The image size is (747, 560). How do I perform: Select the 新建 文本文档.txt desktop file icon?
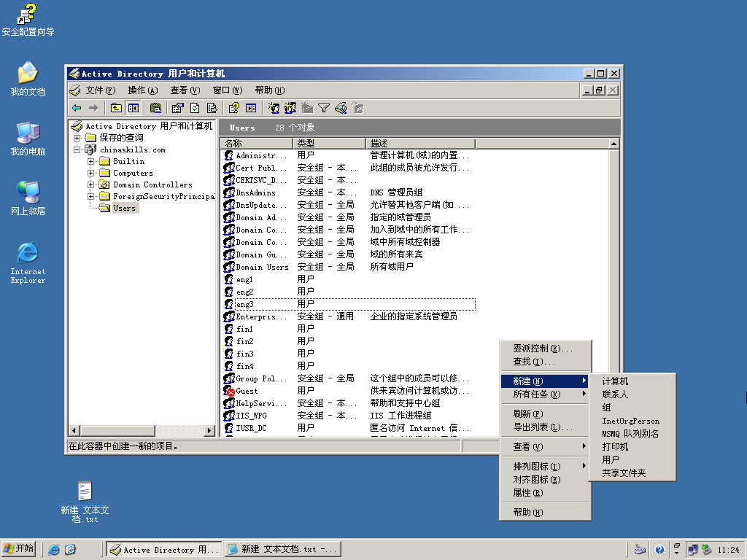(85, 502)
